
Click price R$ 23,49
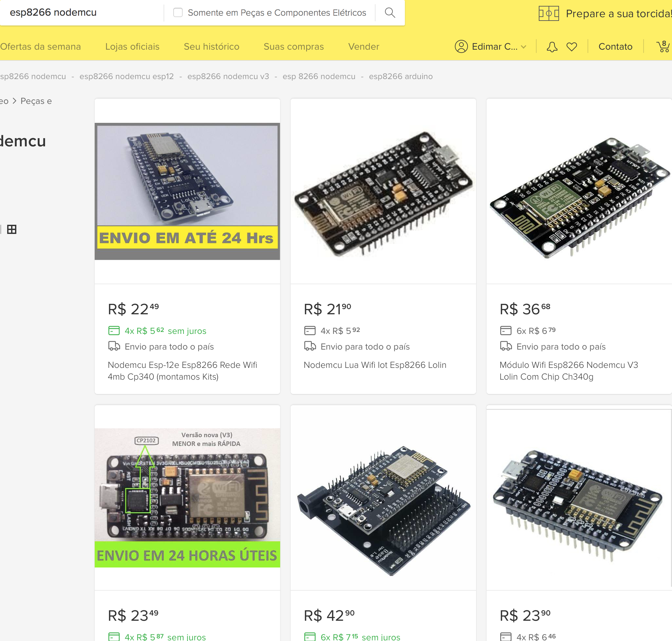[133, 616]
